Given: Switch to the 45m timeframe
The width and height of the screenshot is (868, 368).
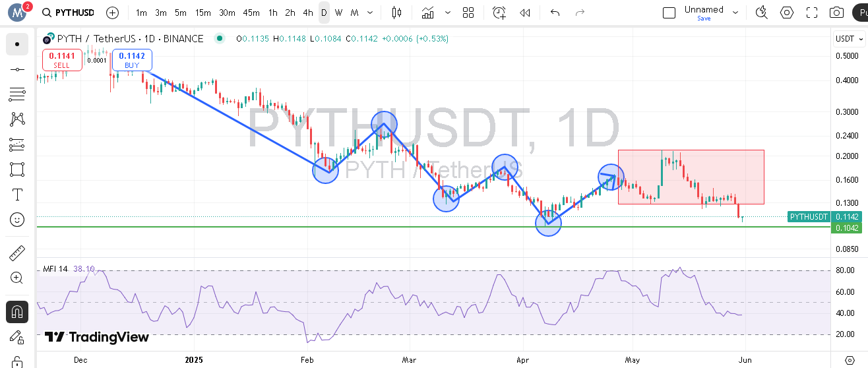Looking at the screenshot, I should tap(251, 13).
